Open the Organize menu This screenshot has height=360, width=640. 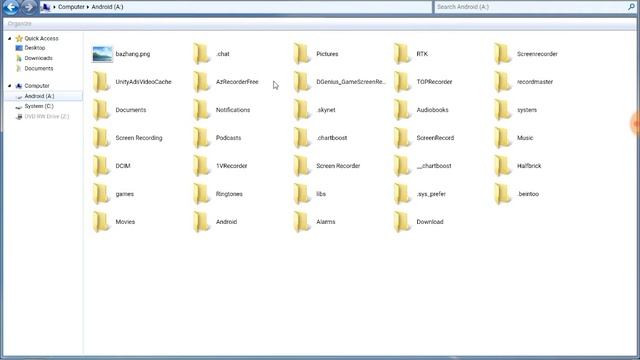(20, 24)
